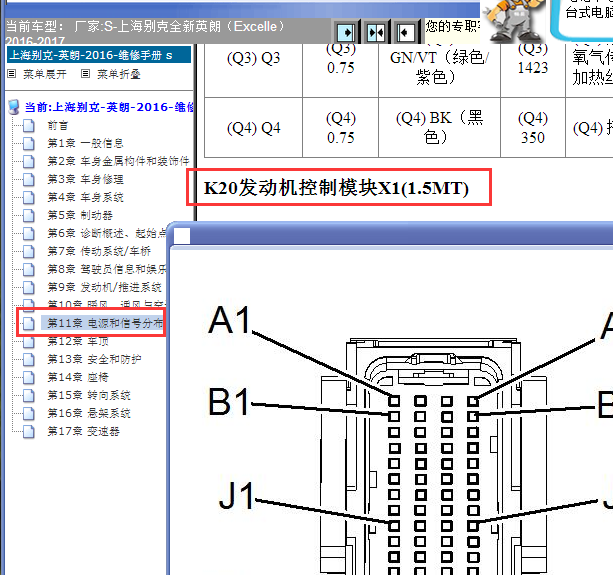The height and width of the screenshot is (575, 613).
Task: Click page icon next to 前言
Action: [29, 126]
